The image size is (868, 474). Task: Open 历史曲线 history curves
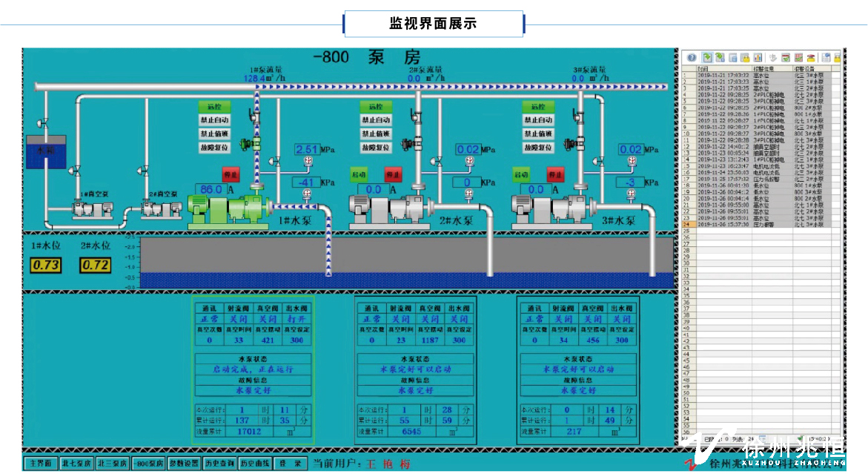[255, 464]
